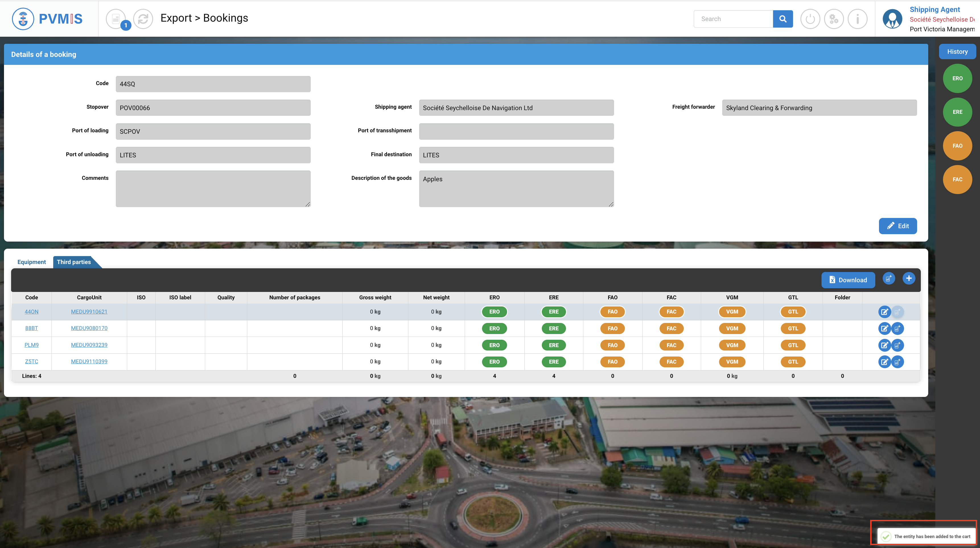Switch to the Equipment tab
Image resolution: width=980 pixels, height=548 pixels.
32,262
